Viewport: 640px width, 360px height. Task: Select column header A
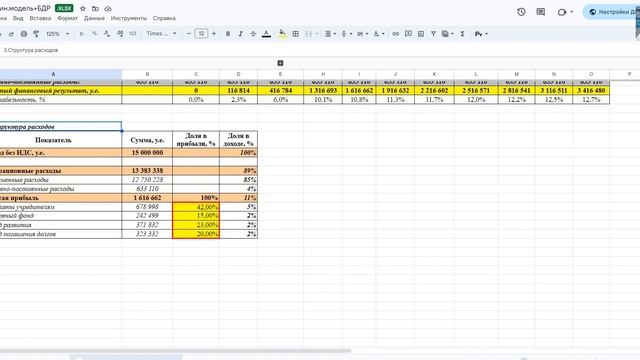tap(53, 74)
